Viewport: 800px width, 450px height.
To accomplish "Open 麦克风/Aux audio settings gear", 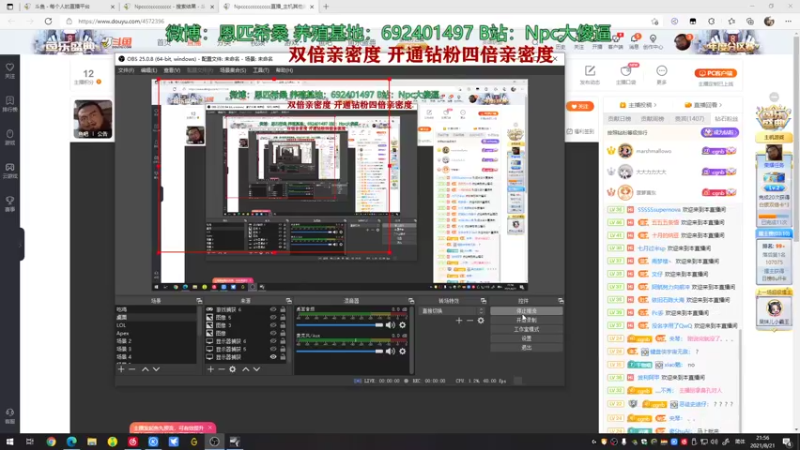I will (403, 351).
